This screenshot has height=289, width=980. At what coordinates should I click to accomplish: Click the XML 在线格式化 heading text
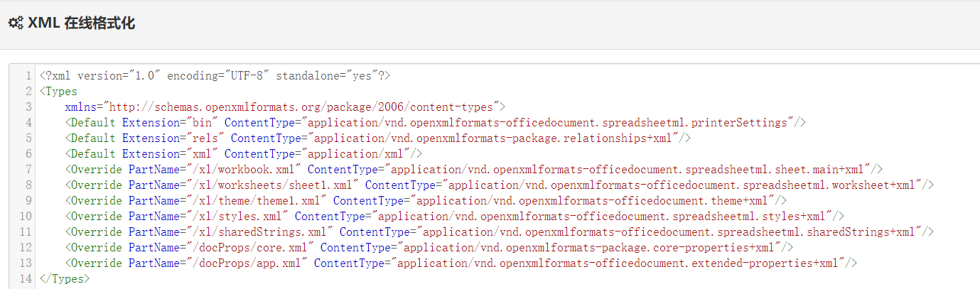[x=81, y=23]
